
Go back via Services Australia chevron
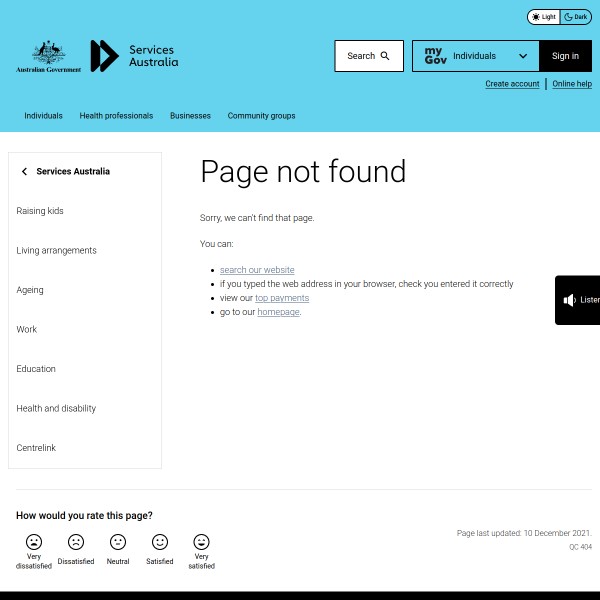point(25,172)
